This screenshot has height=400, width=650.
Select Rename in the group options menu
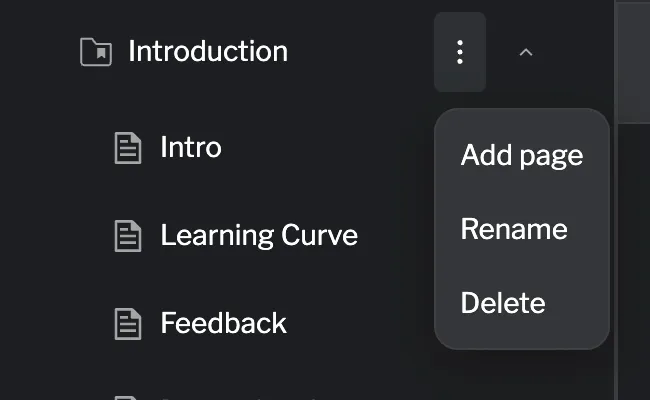pyautogui.click(x=513, y=229)
